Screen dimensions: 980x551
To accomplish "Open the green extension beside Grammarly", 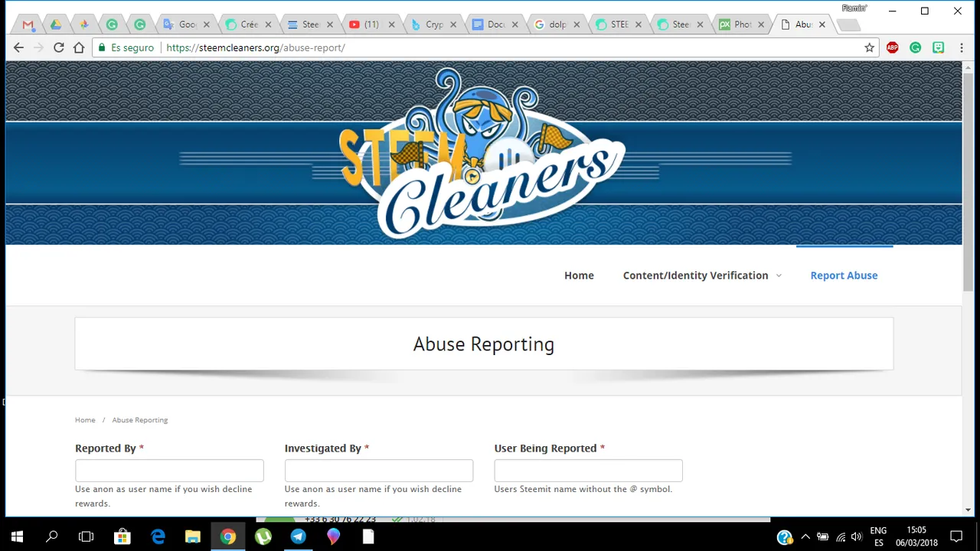I will 938,47.
